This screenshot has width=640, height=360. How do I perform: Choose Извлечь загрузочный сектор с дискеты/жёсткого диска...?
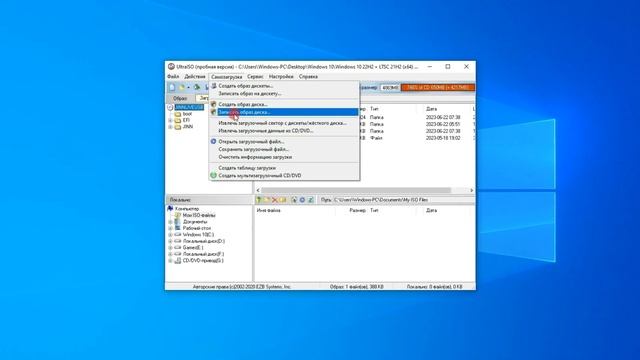pos(284,123)
